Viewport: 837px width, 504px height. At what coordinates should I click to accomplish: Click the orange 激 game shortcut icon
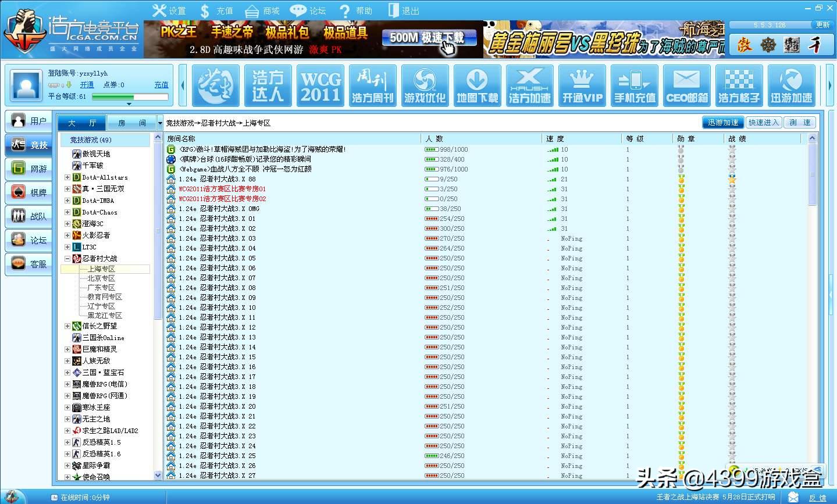pos(745,45)
